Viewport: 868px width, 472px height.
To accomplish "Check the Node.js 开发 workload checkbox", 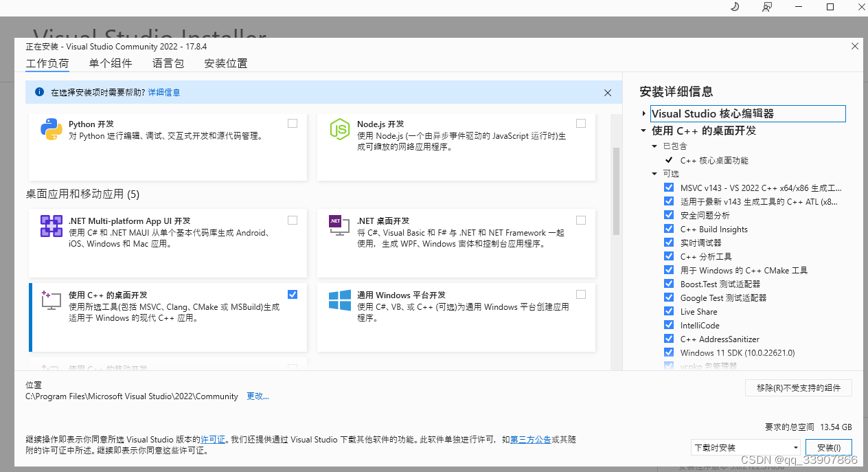I will (581, 123).
